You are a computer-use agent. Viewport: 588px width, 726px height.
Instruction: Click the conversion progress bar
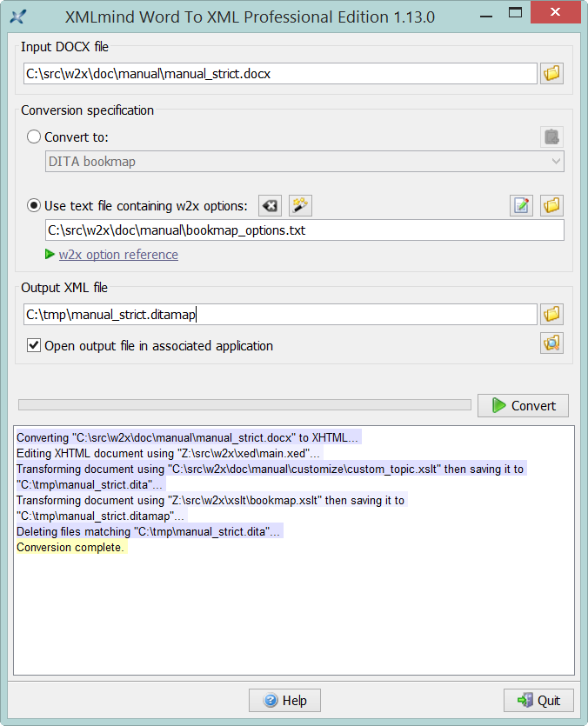point(244,404)
